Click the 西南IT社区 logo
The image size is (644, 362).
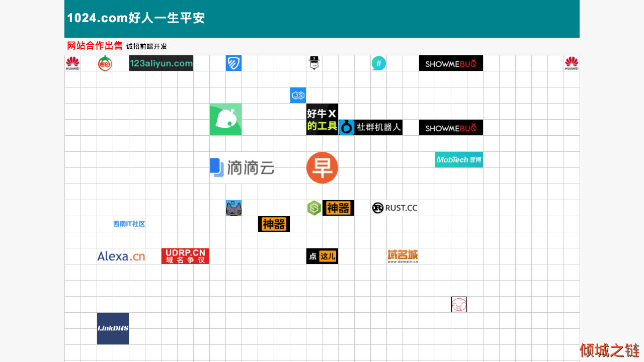(129, 224)
